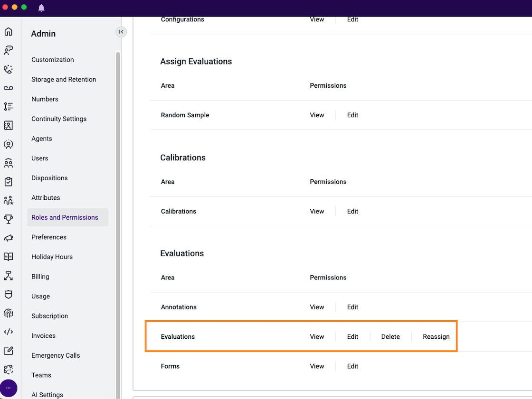Open Storage and Retention settings
This screenshot has width=532, height=399.
tap(64, 79)
